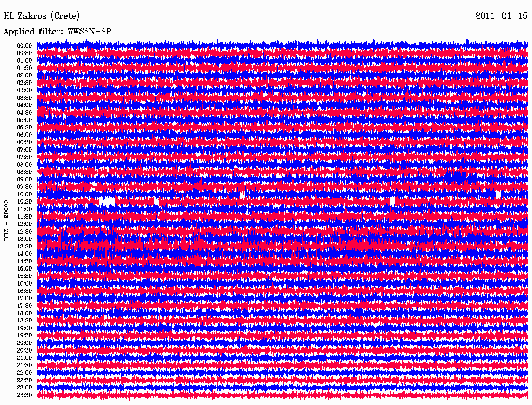The width and height of the screenshot is (532, 405).
Task: Select the 20:00 time label
Action: tap(24, 343)
